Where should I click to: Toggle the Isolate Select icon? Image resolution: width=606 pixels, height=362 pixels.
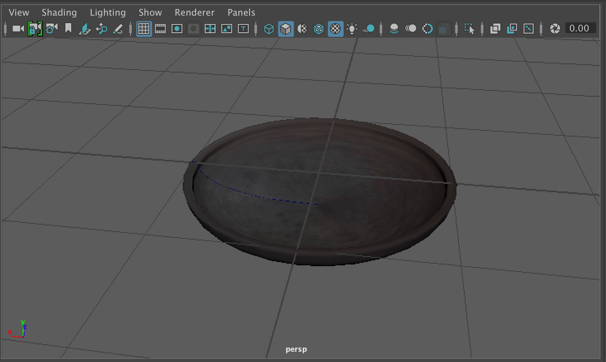pyautogui.click(x=469, y=29)
